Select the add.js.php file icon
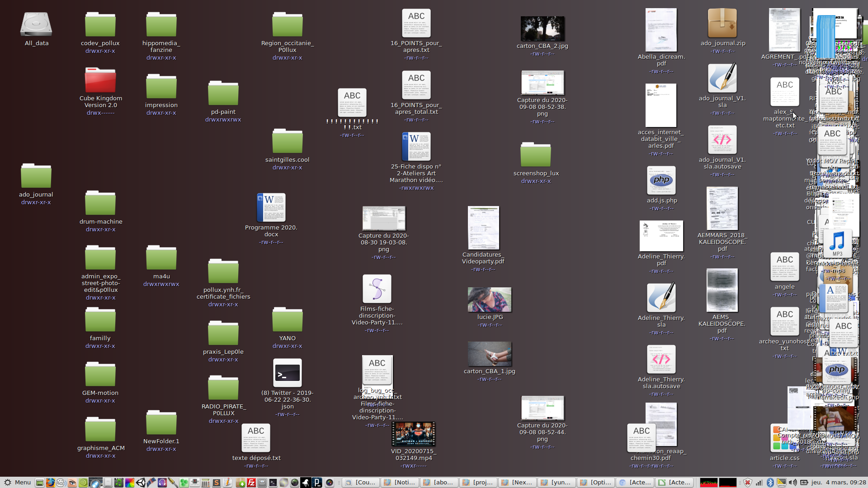 click(x=661, y=181)
